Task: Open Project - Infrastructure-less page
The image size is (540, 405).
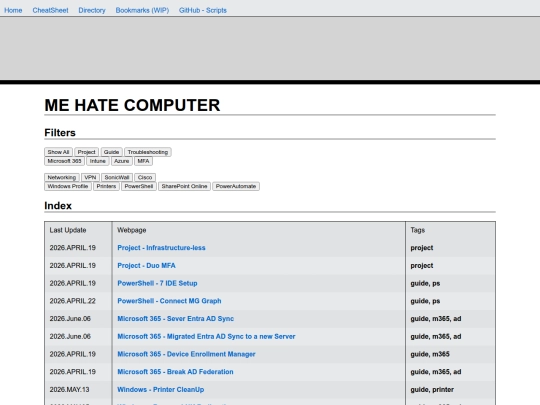Action: pos(161,248)
